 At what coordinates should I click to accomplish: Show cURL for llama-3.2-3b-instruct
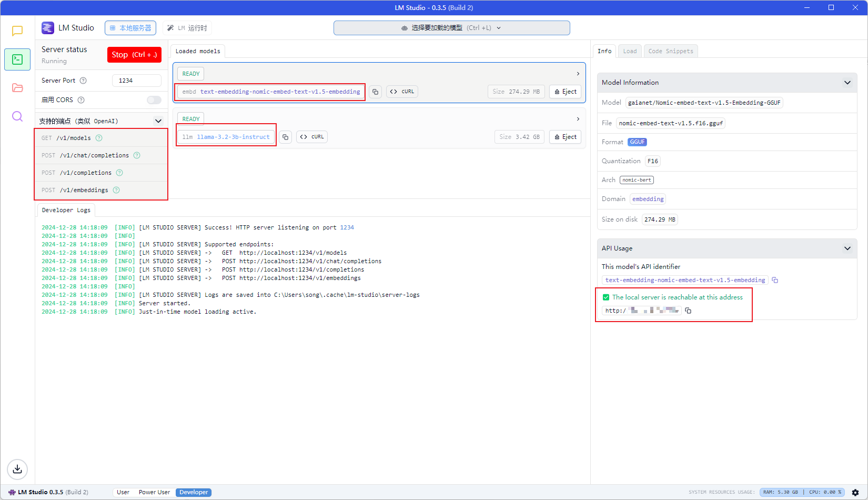pyautogui.click(x=312, y=137)
